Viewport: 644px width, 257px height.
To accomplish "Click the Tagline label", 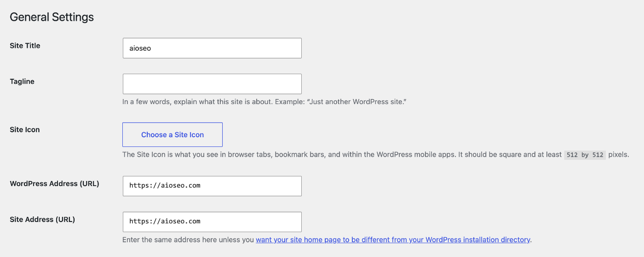I will point(22,82).
